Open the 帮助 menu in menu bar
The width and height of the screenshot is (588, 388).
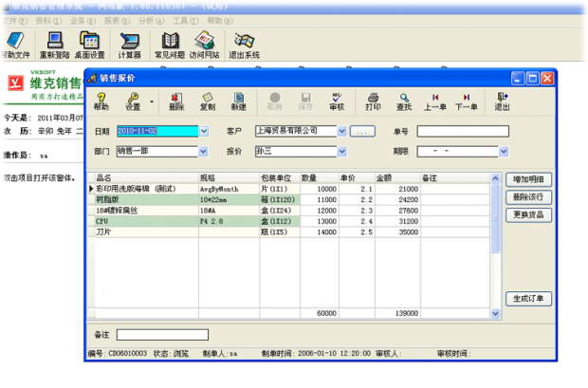pyautogui.click(x=220, y=21)
